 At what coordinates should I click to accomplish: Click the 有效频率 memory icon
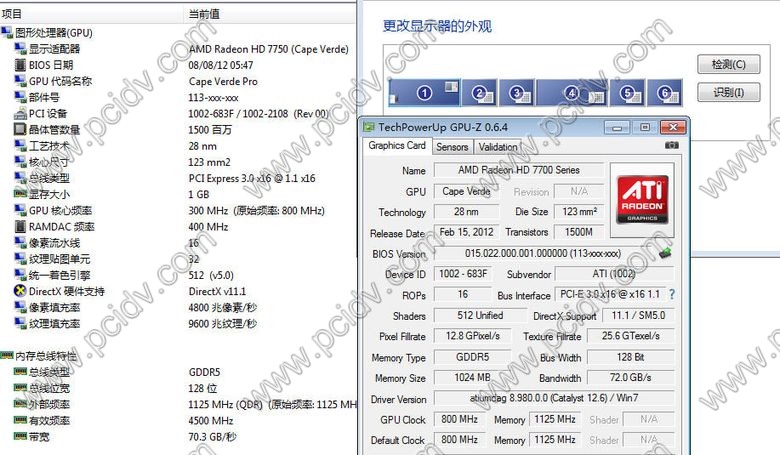[x=20, y=420]
